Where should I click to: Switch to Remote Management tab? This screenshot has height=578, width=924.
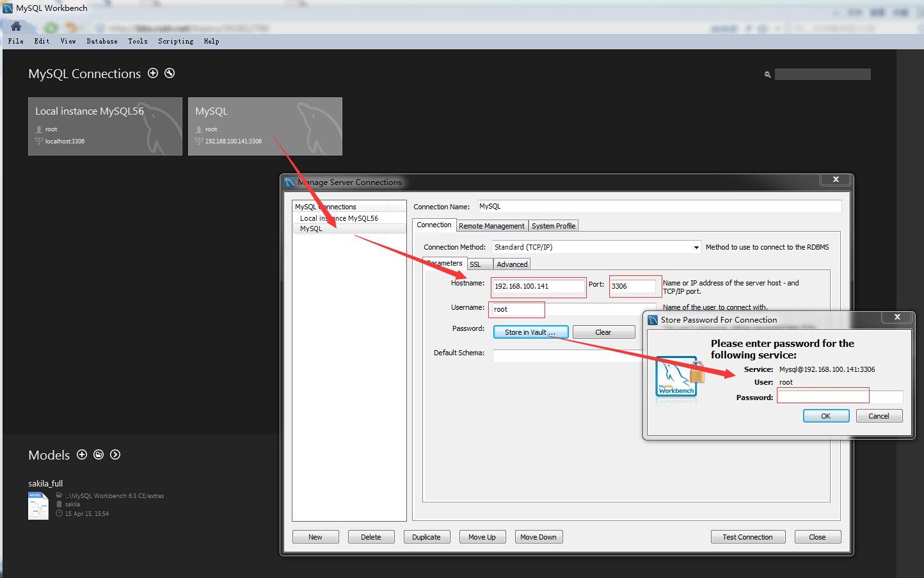coord(491,226)
